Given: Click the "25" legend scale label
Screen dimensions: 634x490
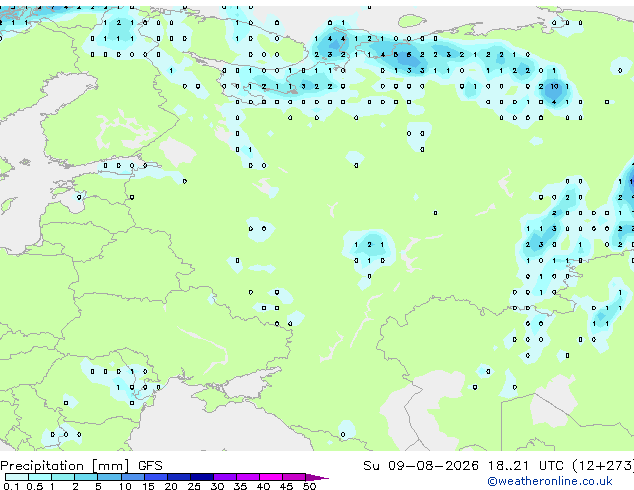Looking at the screenshot, I should 194,486.
